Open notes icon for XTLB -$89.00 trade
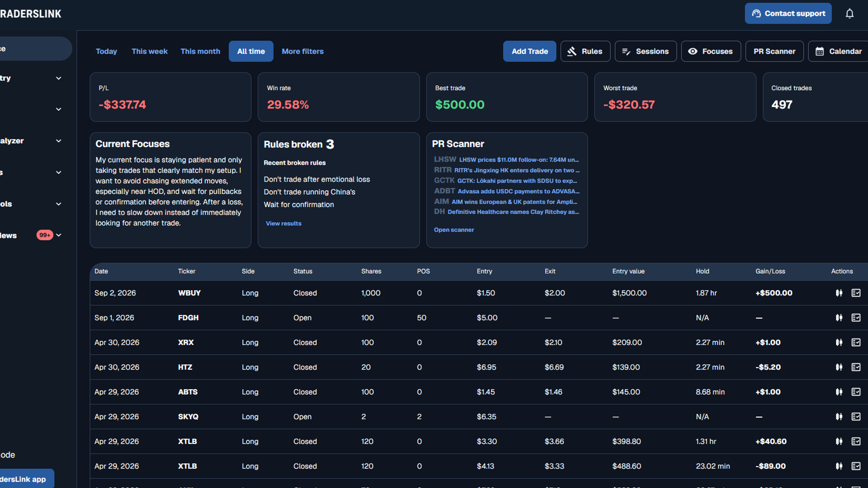Screen dimensions: 868x488 [856, 466]
